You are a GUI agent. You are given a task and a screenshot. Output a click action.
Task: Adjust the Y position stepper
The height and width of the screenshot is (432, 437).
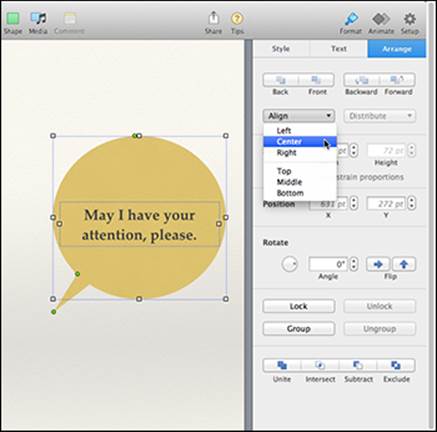412,204
